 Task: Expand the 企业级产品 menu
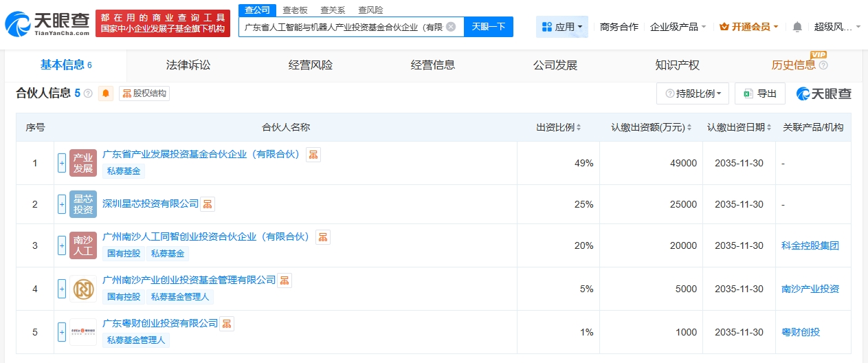[678, 27]
